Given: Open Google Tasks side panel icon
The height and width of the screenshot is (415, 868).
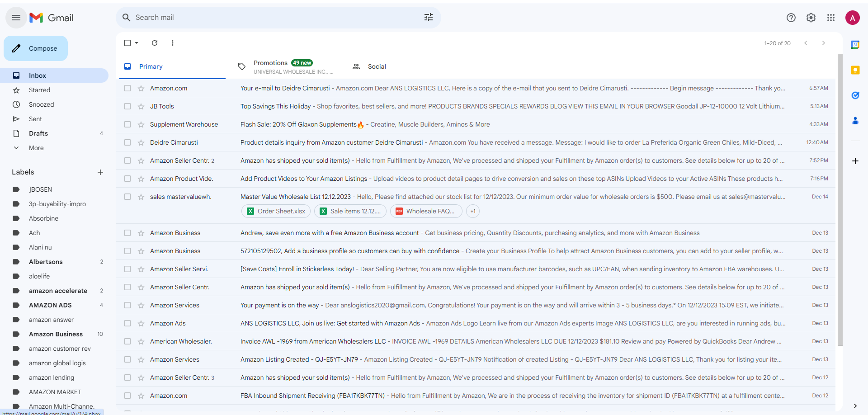Looking at the screenshot, I should [x=855, y=95].
